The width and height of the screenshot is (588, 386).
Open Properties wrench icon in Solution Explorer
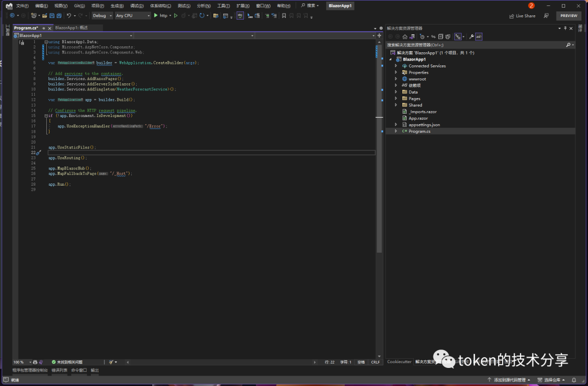pos(471,37)
